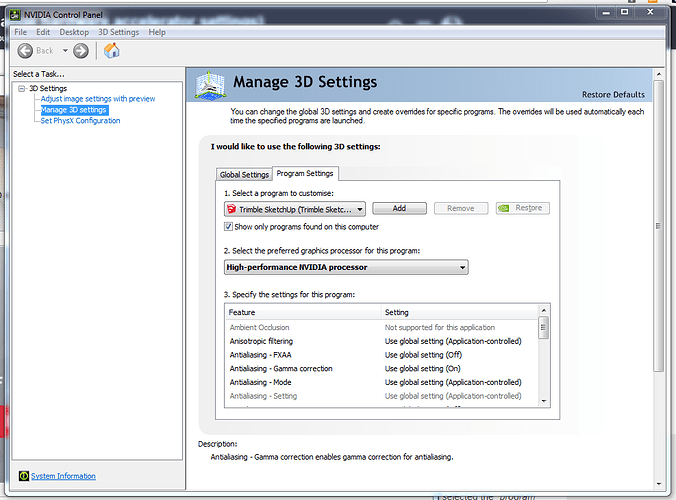Click the Feature column header
Image resolution: width=676 pixels, height=500 pixels.
[303, 312]
